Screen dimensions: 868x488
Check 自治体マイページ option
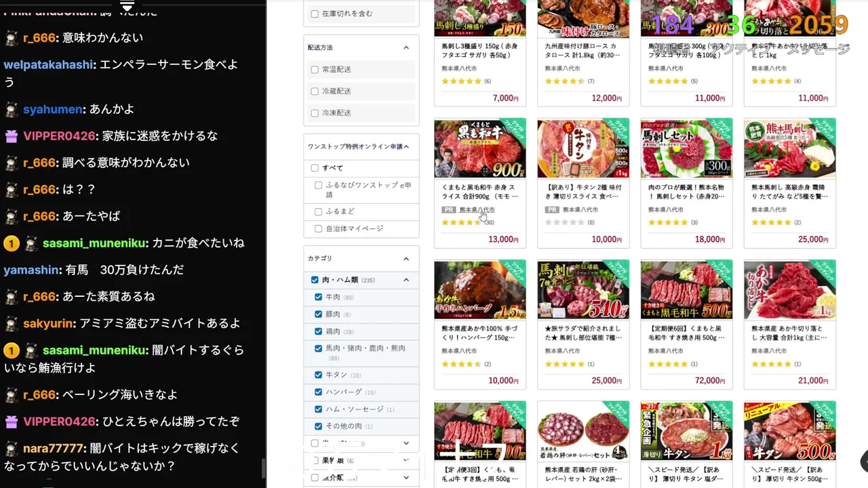coord(319,229)
